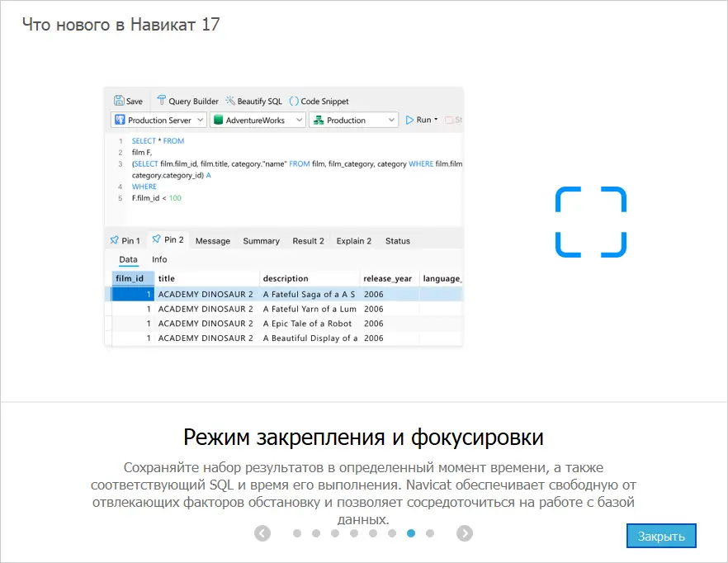Click the WHERE keyword on SQL line 4
Screen dimensions: 728x563
pos(144,187)
